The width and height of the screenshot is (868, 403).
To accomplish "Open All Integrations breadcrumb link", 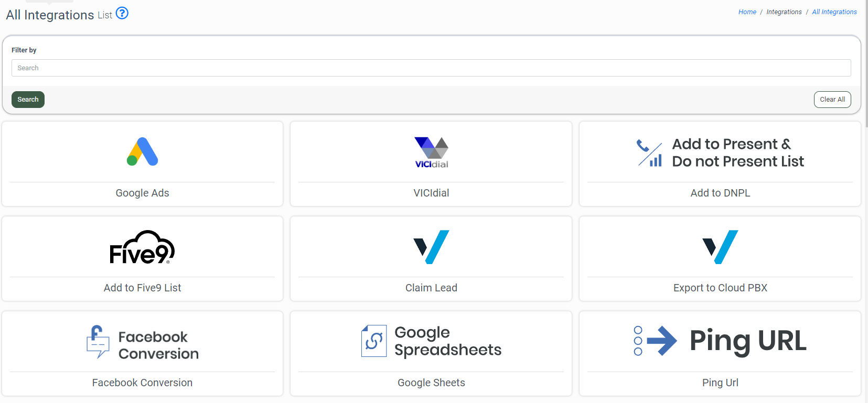I will click(x=834, y=12).
